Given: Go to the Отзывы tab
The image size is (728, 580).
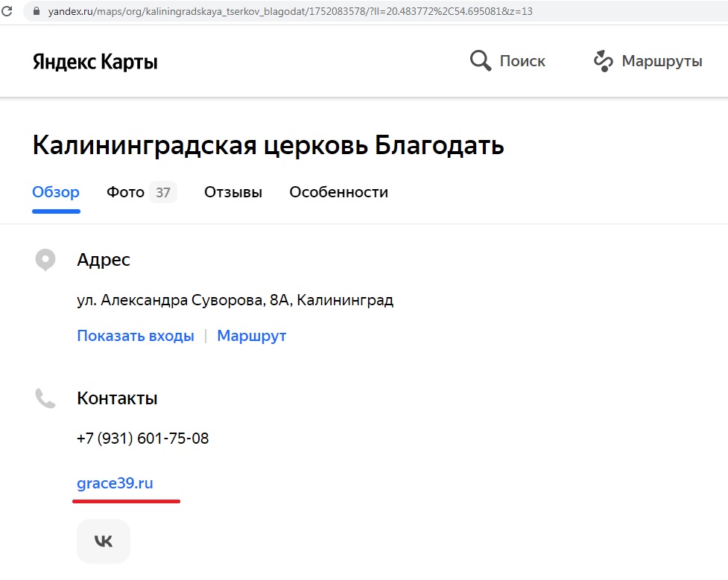Looking at the screenshot, I should tap(233, 192).
